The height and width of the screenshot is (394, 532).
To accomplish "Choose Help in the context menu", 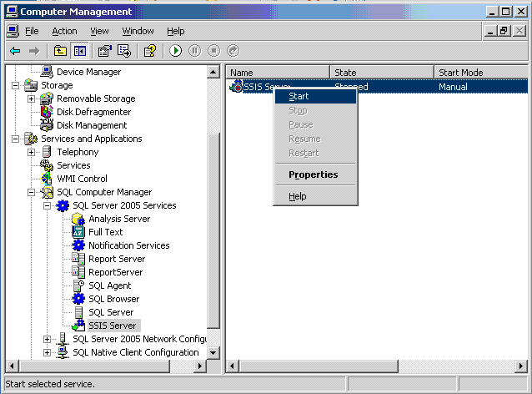I will click(x=315, y=196).
